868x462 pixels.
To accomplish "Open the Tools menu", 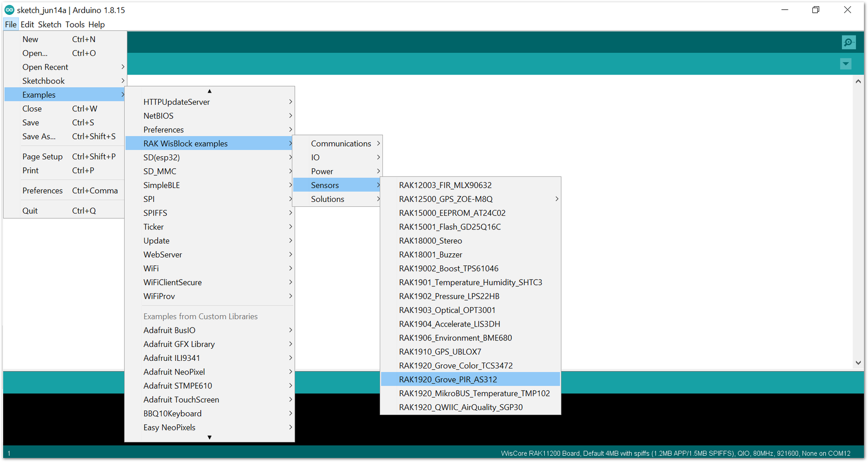I will pyautogui.click(x=75, y=24).
